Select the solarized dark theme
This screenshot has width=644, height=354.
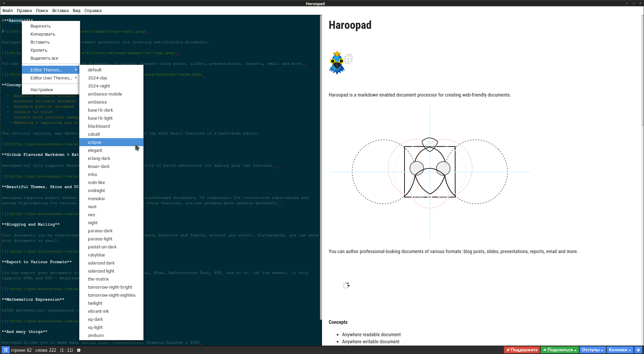[x=111, y=263]
